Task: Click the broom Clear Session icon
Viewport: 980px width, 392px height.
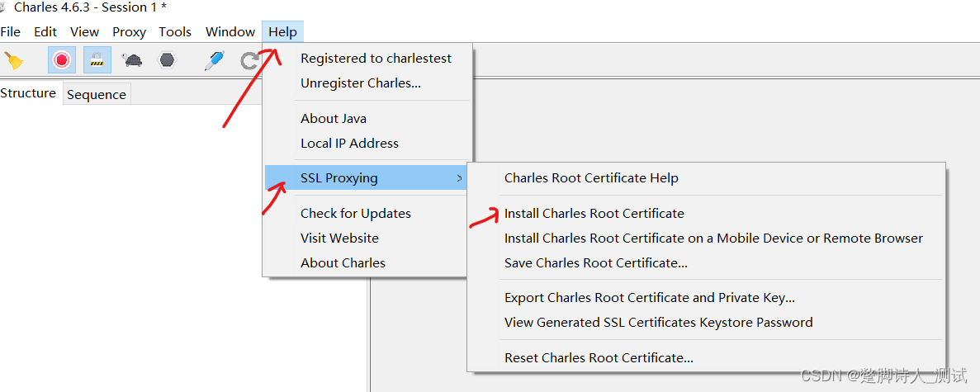Action: pos(14,60)
